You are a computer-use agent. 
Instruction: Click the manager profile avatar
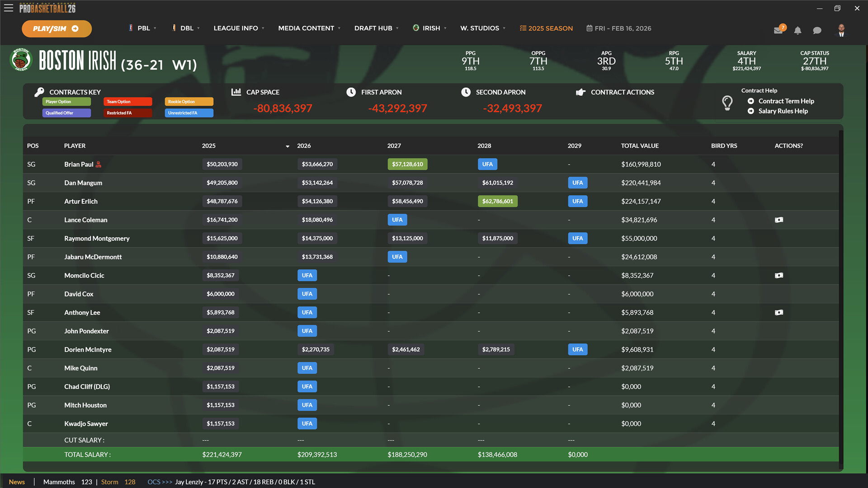click(841, 30)
